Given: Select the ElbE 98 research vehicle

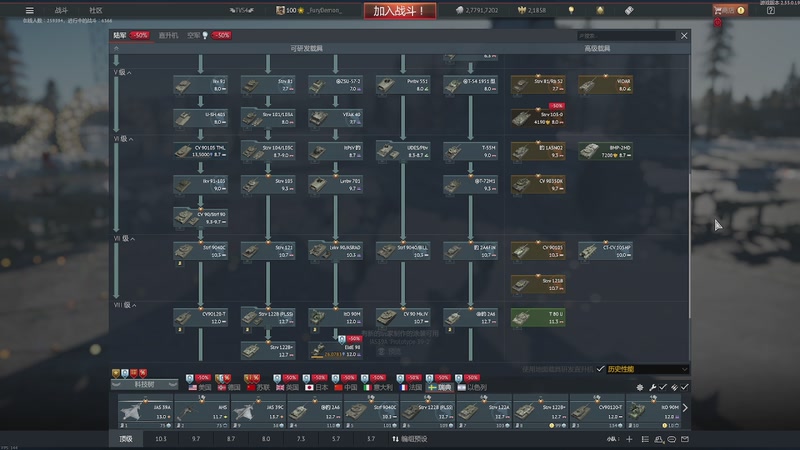Looking at the screenshot, I should pos(335,351).
